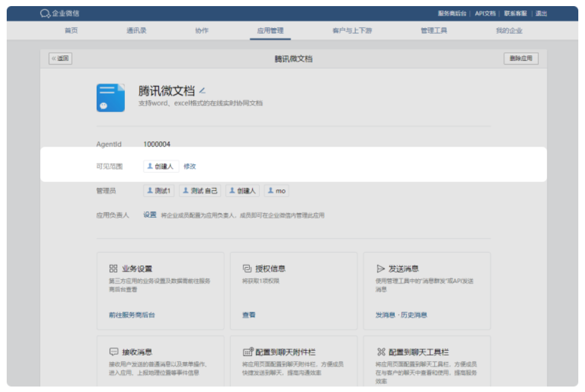
Task: Click the 授权信息 icon
Action: click(247, 268)
